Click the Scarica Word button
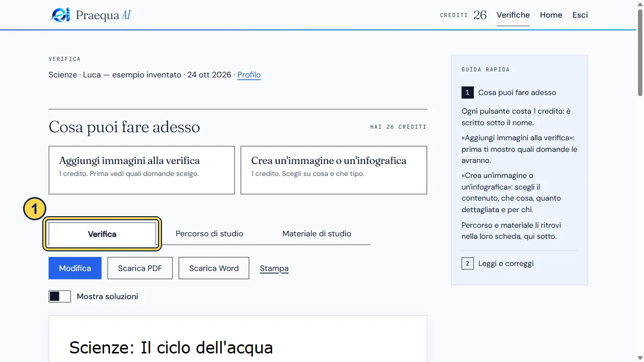The image size is (644, 362). 214,268
